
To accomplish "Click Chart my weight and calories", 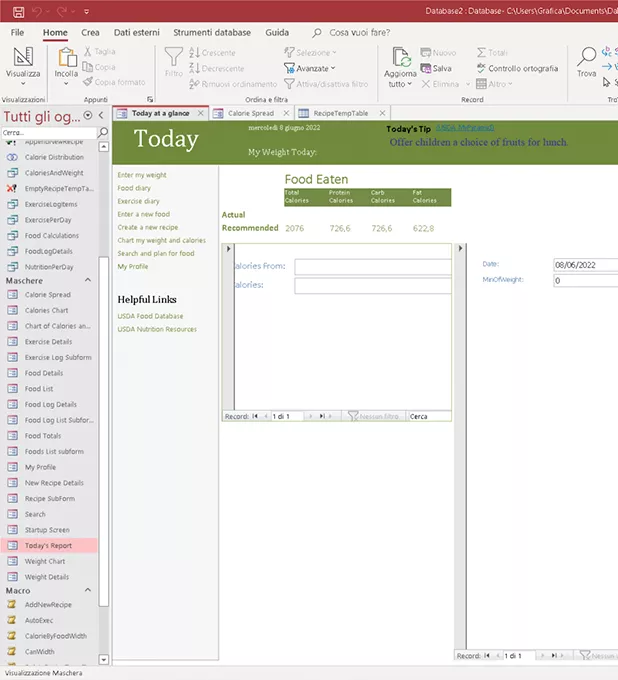I will [x=161, y=240].
